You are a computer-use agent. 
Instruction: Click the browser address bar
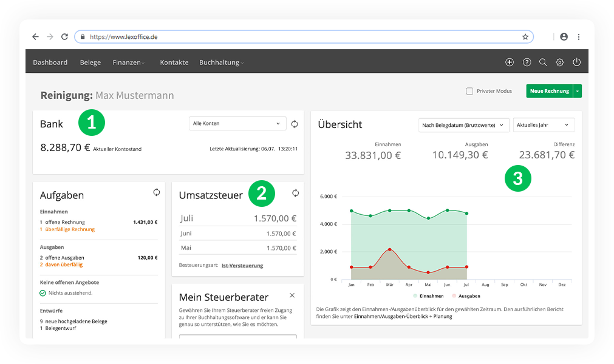coord(304,37)
